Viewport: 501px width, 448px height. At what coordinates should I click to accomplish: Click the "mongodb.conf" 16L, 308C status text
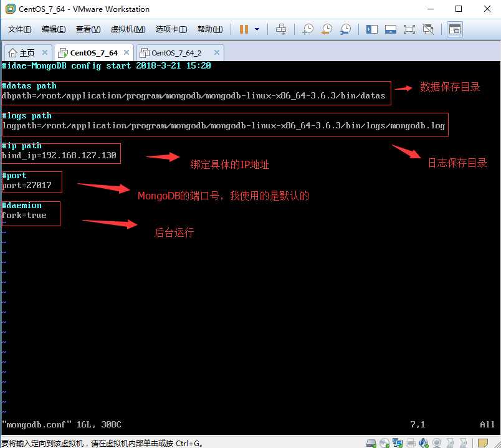[x=62, y=425]
